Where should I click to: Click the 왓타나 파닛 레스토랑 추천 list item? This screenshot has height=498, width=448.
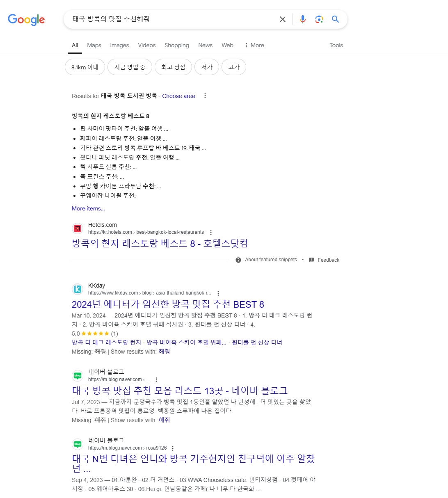tap(130, 157)
